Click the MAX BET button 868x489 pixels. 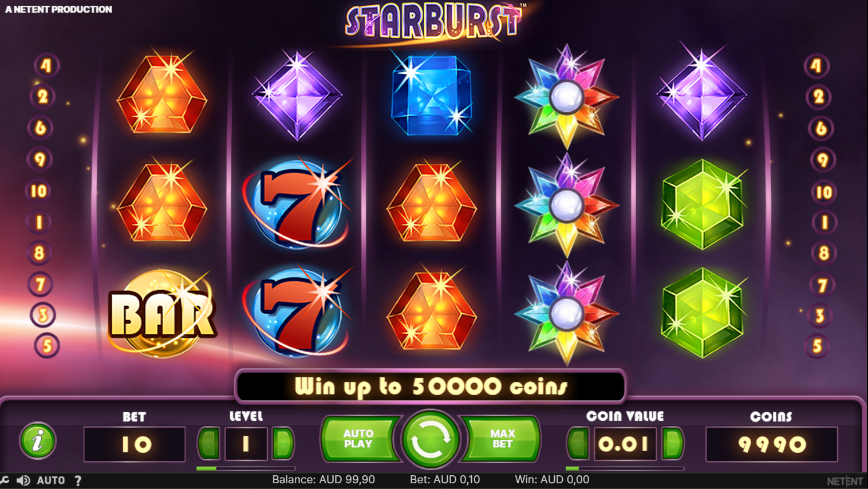[x=502, y=439]
